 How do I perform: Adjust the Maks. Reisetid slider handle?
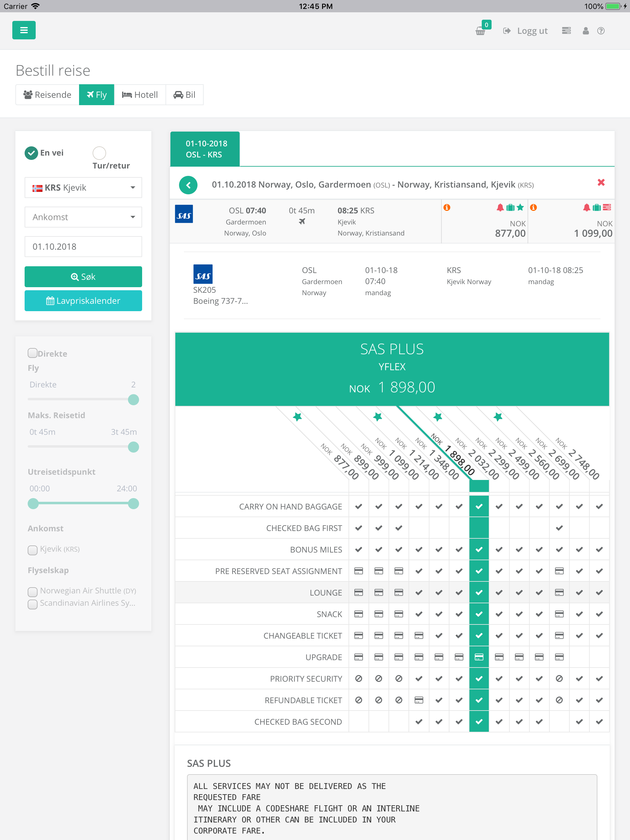(134, 447)
